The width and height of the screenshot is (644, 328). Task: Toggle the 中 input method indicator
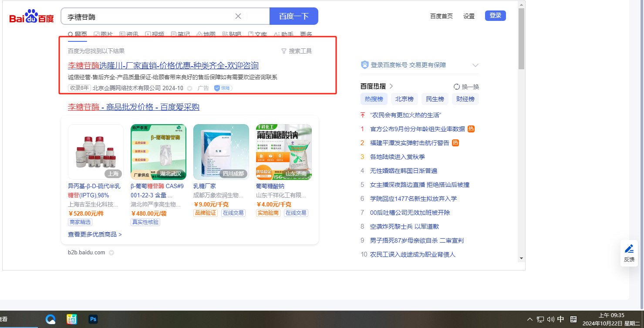click(561, 319)
